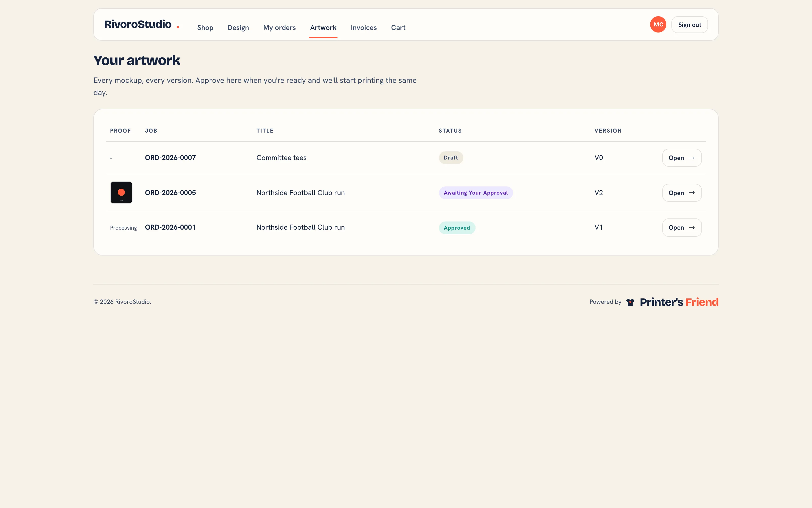This screenshot has width=812, height=508.
Task: Open the ORD-2026-0007 artwork
Action: tap(682, 158)
